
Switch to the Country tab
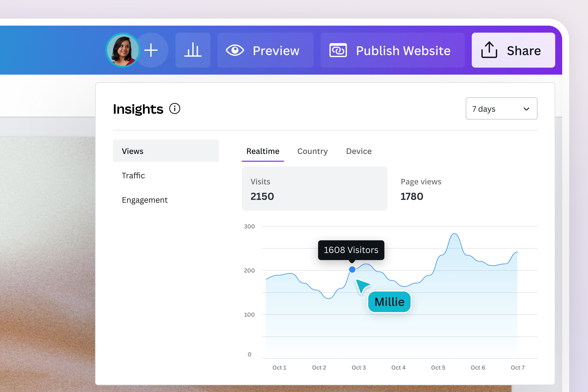(312, 151)
